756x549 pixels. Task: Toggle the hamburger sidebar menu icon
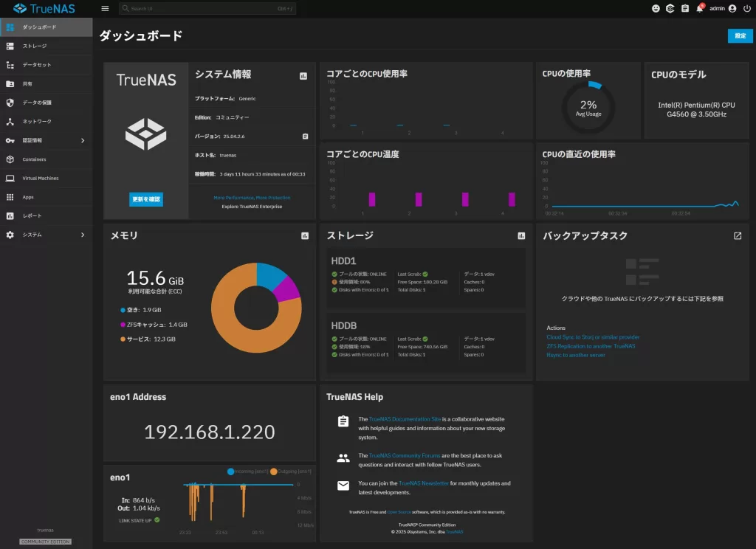pos(105,9)
